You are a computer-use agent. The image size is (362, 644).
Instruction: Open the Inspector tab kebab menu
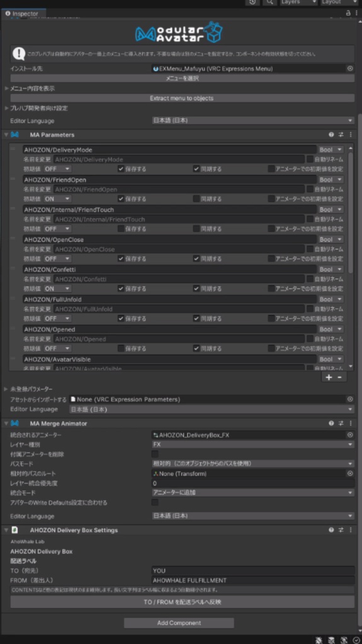[356, 13]
